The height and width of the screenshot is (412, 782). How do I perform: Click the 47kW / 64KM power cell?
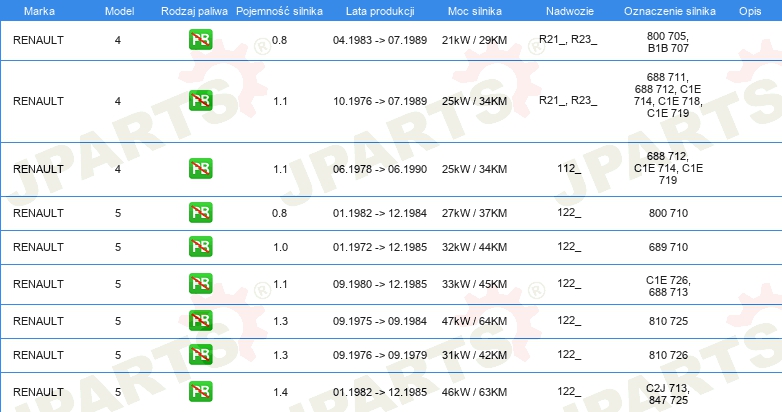tap(474, 321)
